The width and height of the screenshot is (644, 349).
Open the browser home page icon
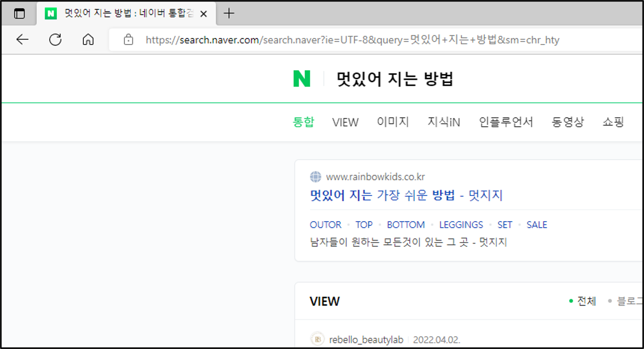tap(88, 39)
